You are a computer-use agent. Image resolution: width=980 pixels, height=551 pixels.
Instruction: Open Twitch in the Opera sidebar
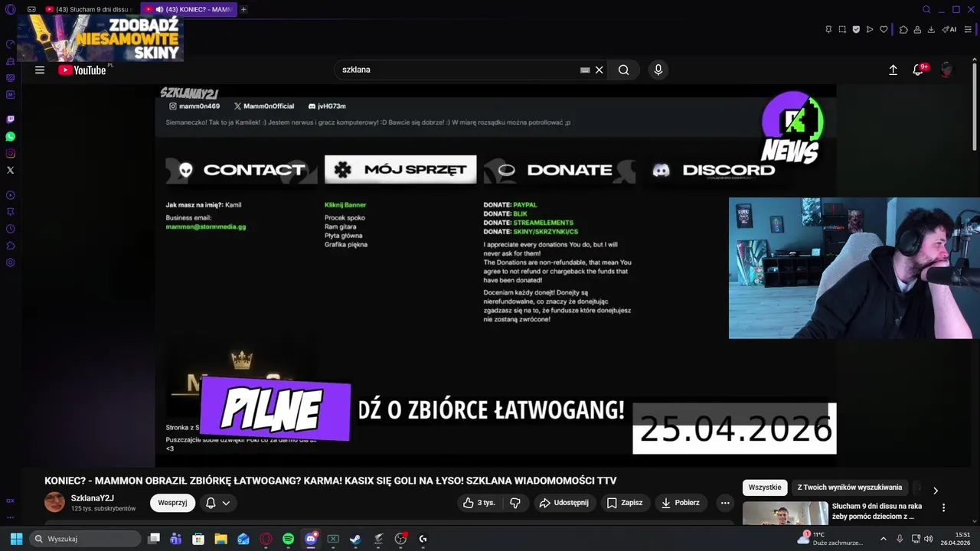pos(10,119)
